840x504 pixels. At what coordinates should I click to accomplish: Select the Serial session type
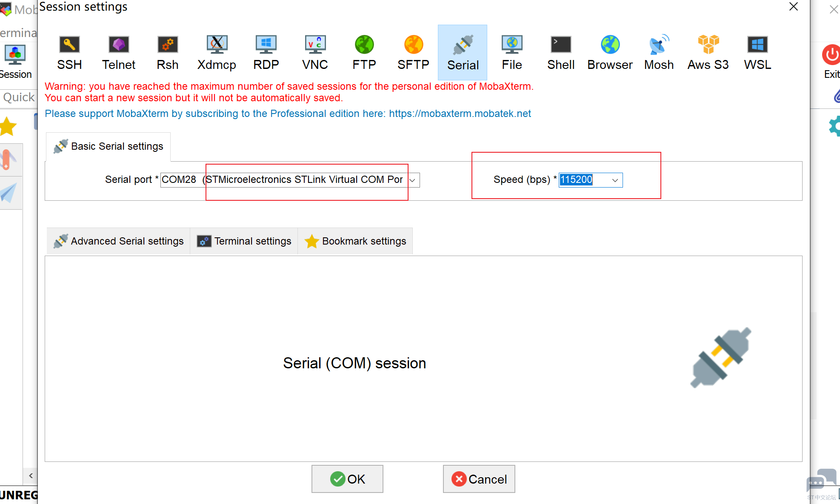point(463,53)
